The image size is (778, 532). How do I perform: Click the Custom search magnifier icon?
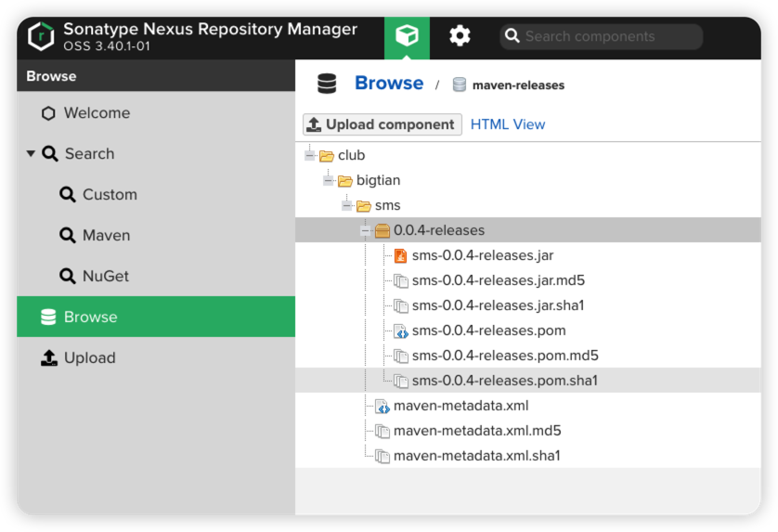click(x=68, y=195)
